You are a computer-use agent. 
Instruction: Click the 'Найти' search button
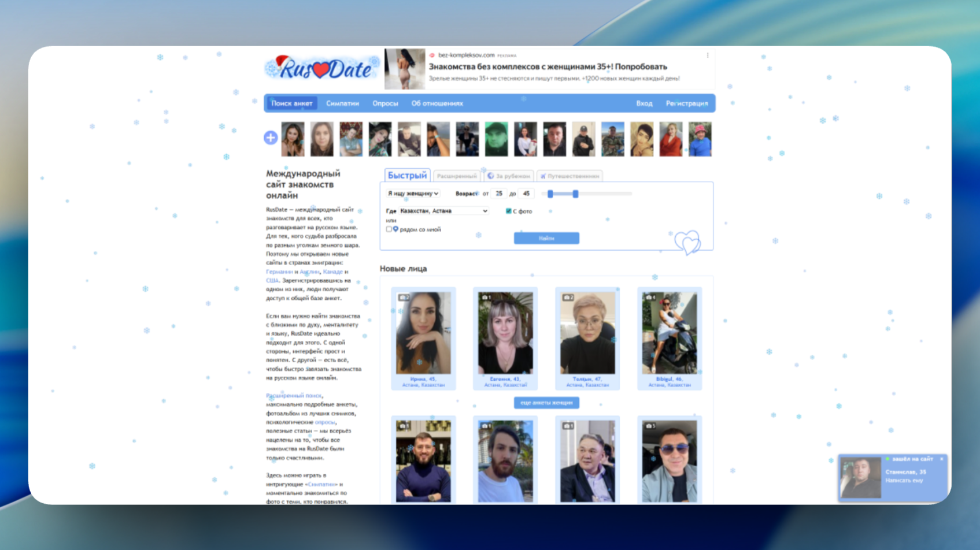coord(546,238)
